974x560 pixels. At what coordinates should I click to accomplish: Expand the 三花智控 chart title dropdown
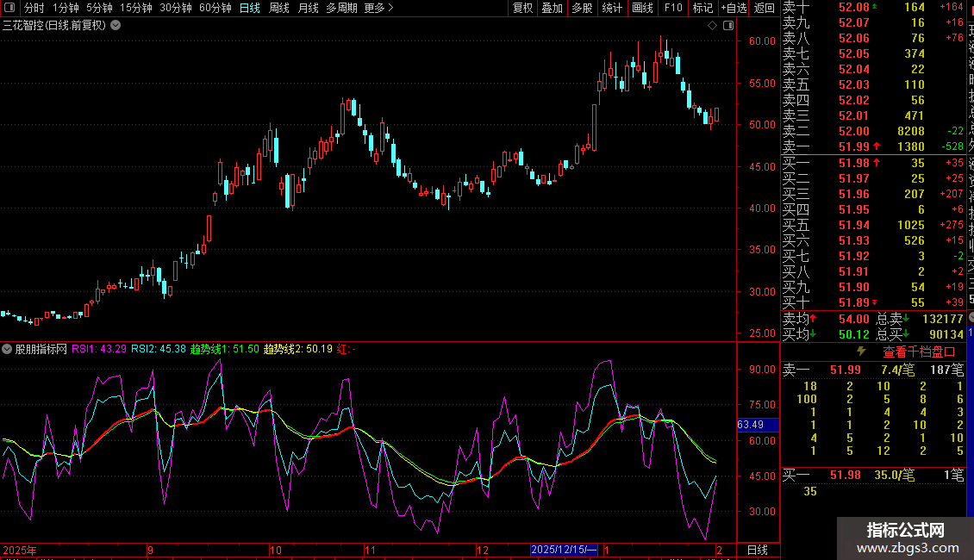tap(116, 26)
